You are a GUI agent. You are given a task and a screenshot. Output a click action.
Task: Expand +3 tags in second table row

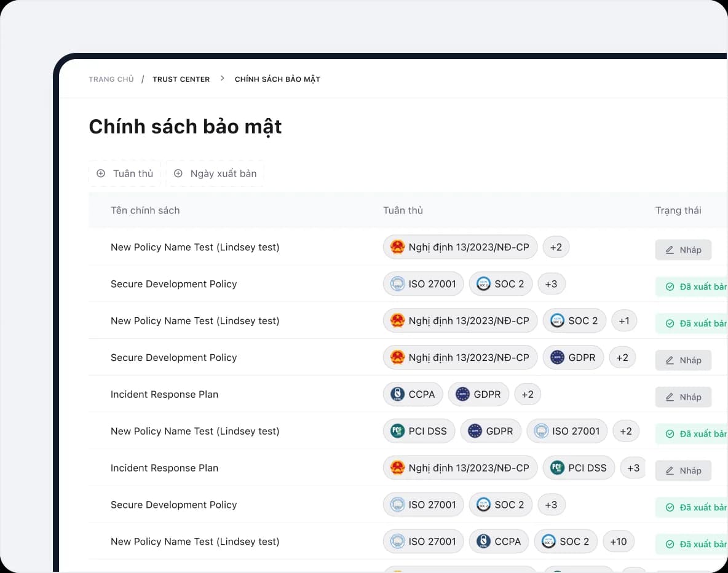tap(551, 283)
